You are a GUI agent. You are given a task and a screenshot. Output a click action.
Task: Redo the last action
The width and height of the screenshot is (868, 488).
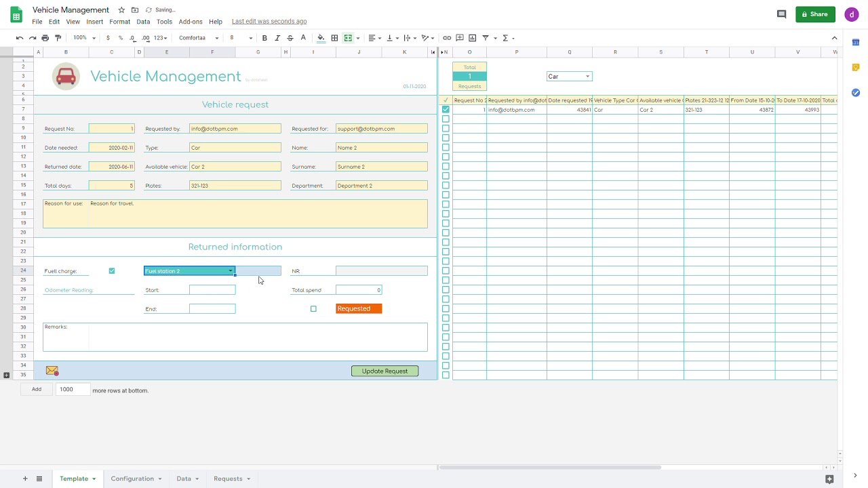[x=33, y=38]
